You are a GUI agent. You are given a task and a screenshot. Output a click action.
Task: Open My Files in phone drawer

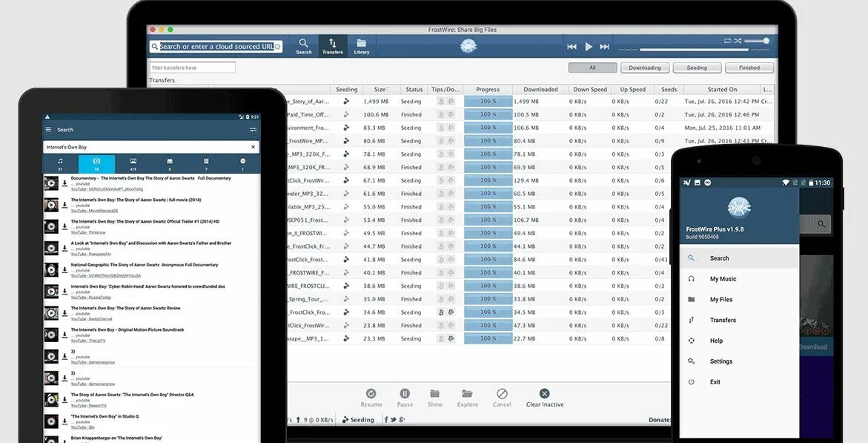[738, 299]
